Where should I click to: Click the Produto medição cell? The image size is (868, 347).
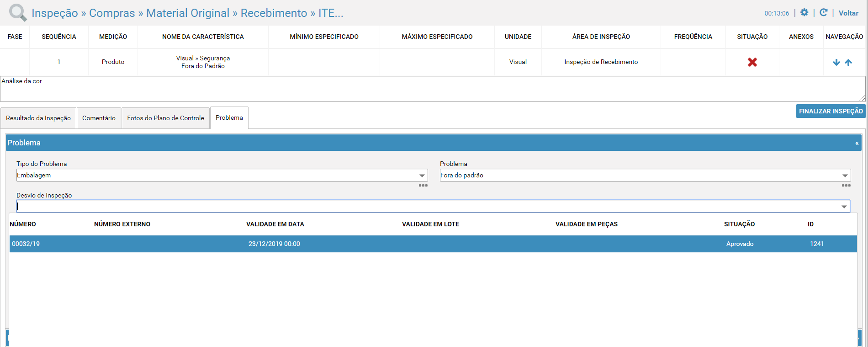[113, 62]
